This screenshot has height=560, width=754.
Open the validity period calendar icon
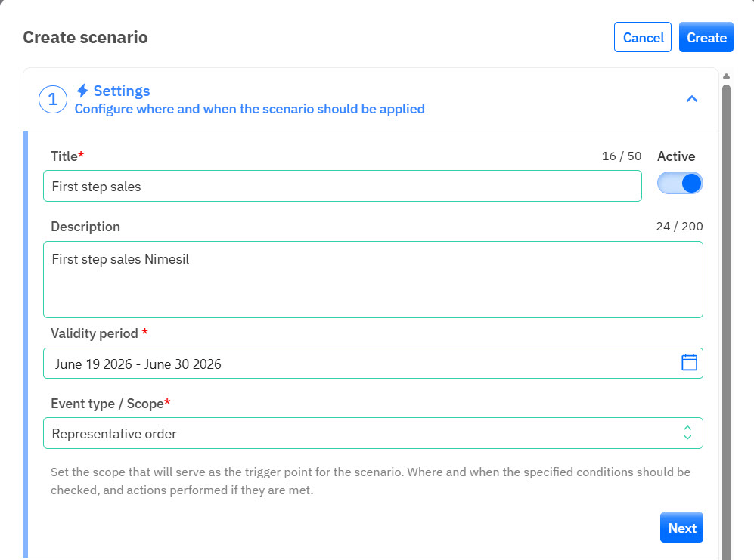[689, 362]
